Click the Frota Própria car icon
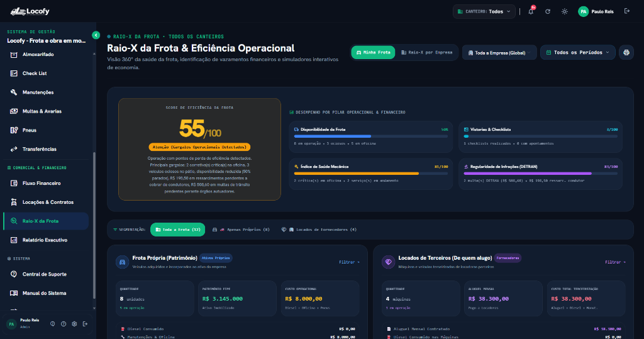 pyautogui.click(x=122, y=262)
